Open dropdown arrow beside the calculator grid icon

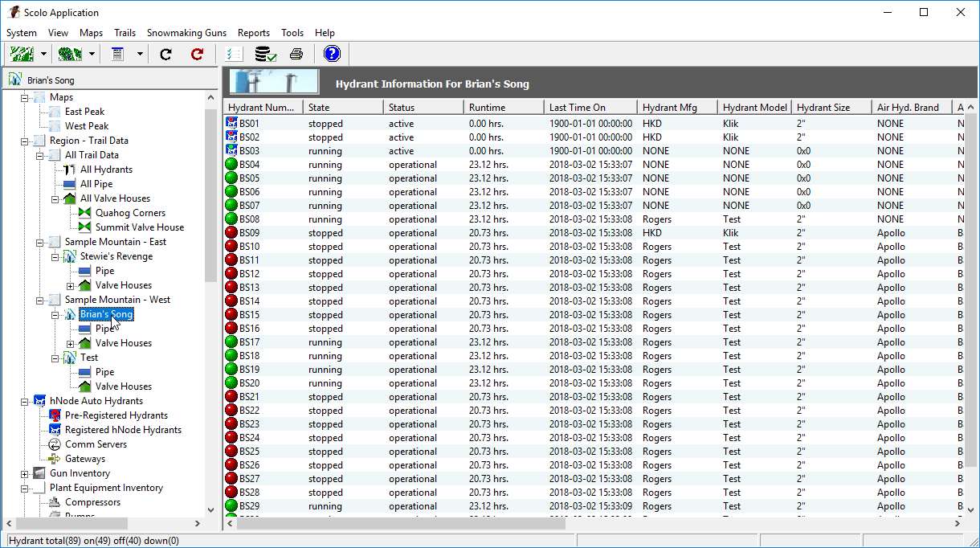point(140,54)
